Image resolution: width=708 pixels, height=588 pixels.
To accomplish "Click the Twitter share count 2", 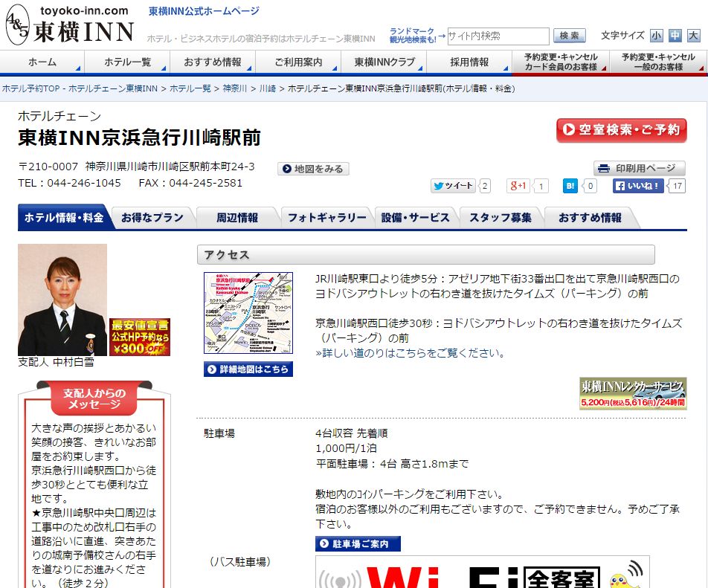I will (x=484, y=186).
